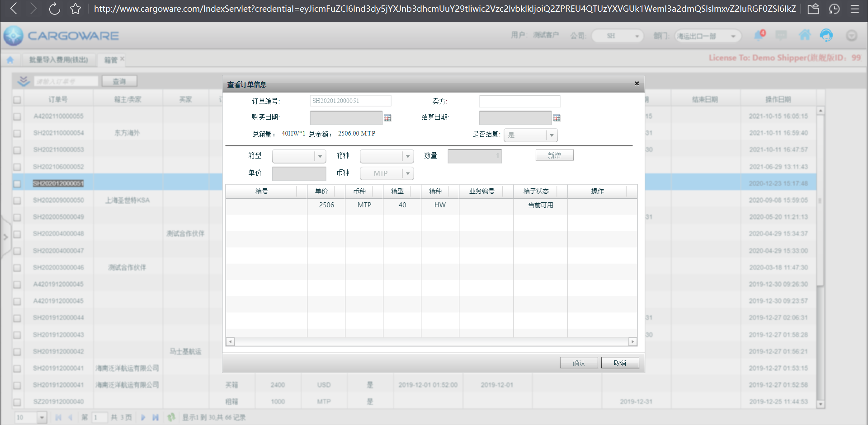The width and height of the screenshot is (868, 425).
Task: Open the customer support headset icon
Action: 826,35
